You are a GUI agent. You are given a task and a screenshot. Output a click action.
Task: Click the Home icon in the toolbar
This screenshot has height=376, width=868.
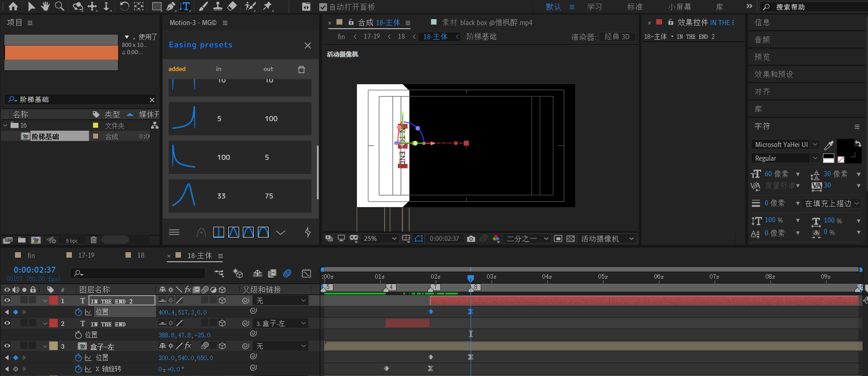coord(13,6)
